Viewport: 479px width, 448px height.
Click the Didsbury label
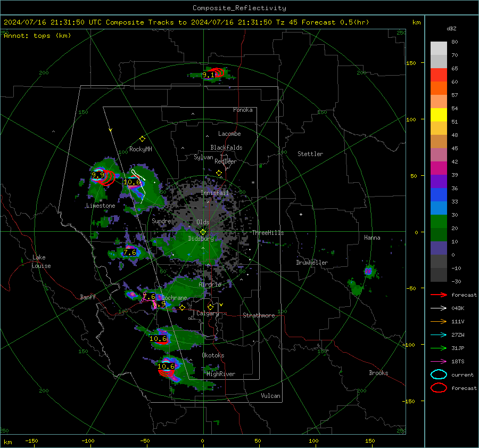tap(201, 239)
